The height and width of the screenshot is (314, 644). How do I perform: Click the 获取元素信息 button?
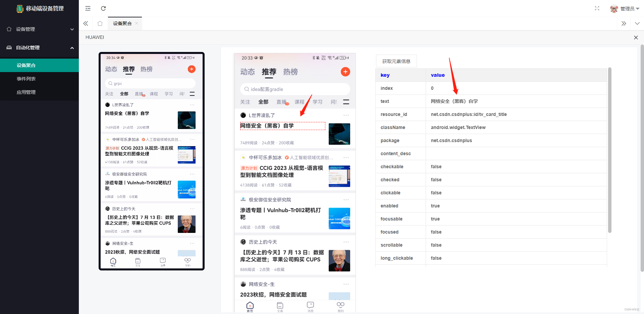click(396, 61)
